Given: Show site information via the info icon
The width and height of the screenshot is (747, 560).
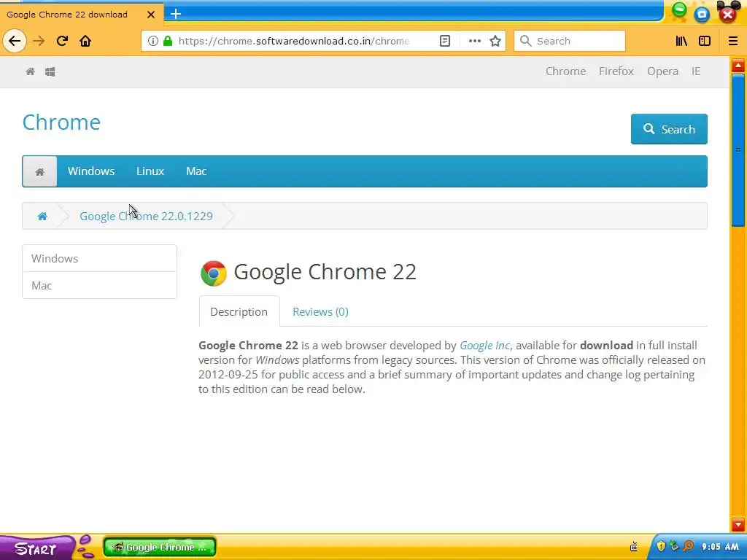Looking at the screenshot, I should (x=153, y=41).
